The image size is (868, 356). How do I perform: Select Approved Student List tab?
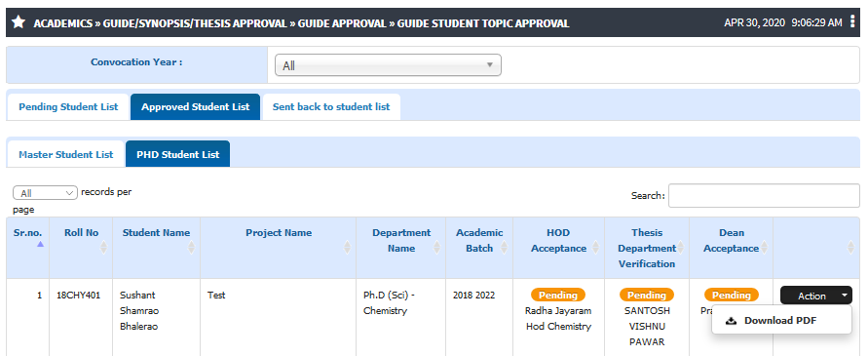tap(196, 107)
